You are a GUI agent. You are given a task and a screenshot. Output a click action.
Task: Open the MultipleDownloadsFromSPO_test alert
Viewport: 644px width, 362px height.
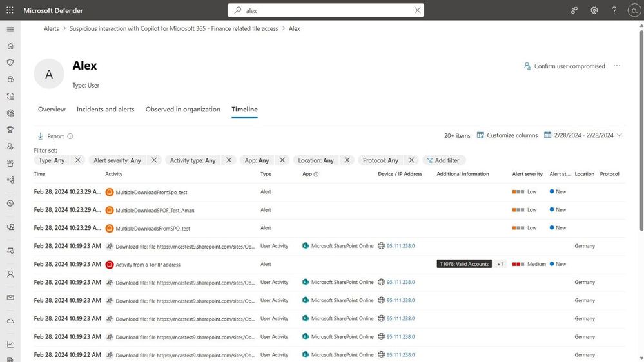153,228
